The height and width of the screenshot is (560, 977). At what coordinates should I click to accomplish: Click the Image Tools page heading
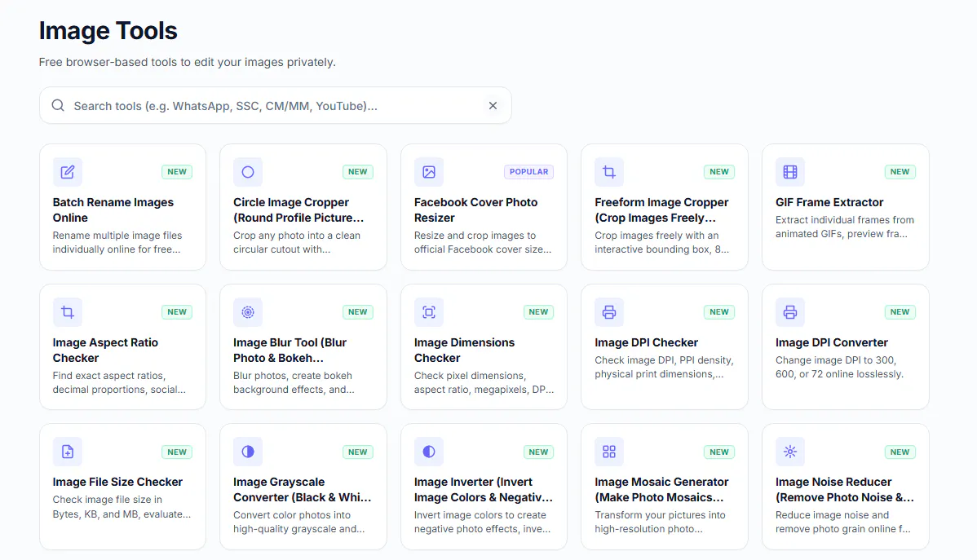108,30
